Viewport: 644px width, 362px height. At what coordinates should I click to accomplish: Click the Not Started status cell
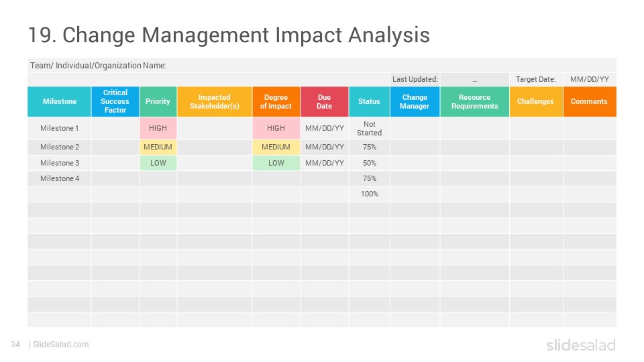[369, 128]
